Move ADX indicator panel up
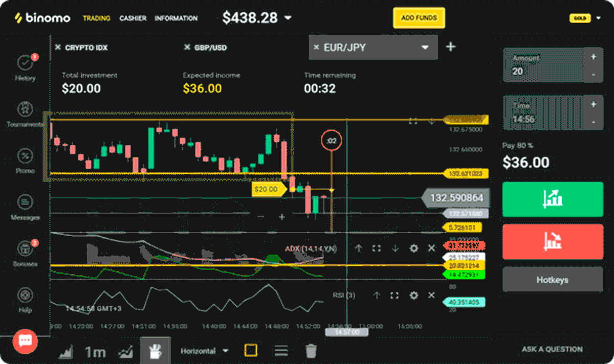Screen dimensions: 614x364 point(358,248)
